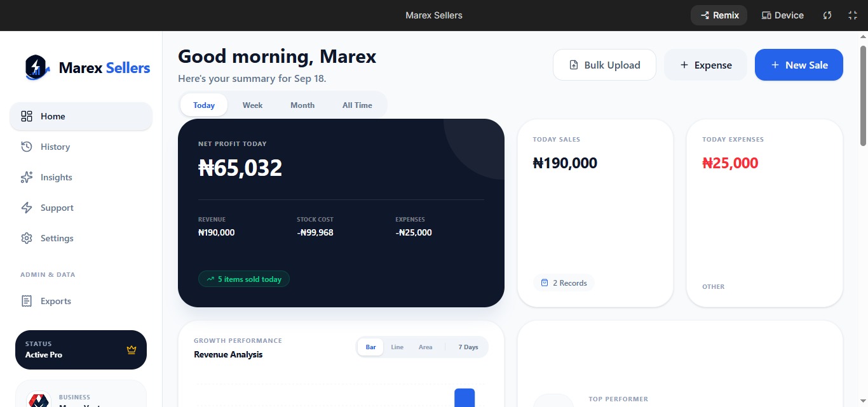Click the Device icon in top bar
This screenshot has height=407, width=868.
tap(766, 15)
